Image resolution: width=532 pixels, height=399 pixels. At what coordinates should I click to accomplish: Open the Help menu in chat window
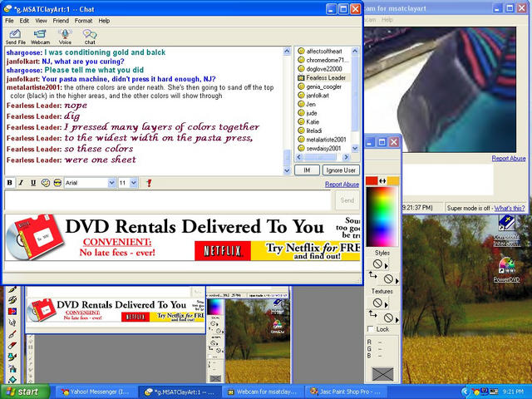[x=104, y=21]
